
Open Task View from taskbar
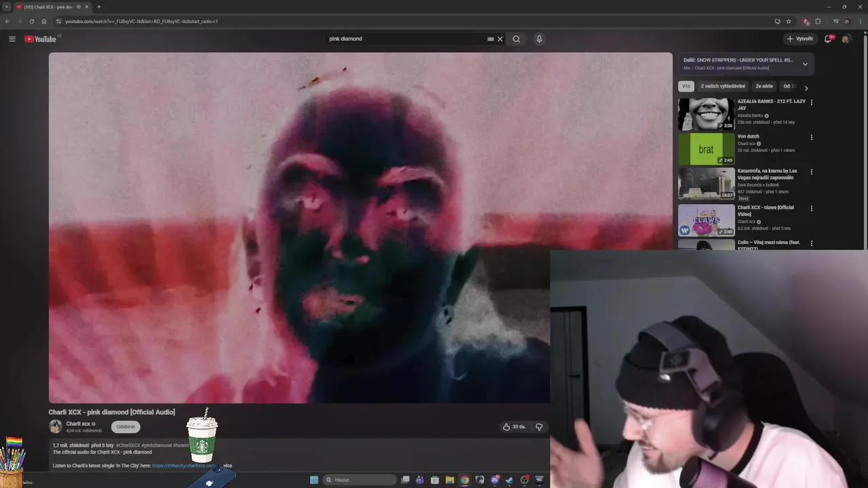[x=405, y=480]
